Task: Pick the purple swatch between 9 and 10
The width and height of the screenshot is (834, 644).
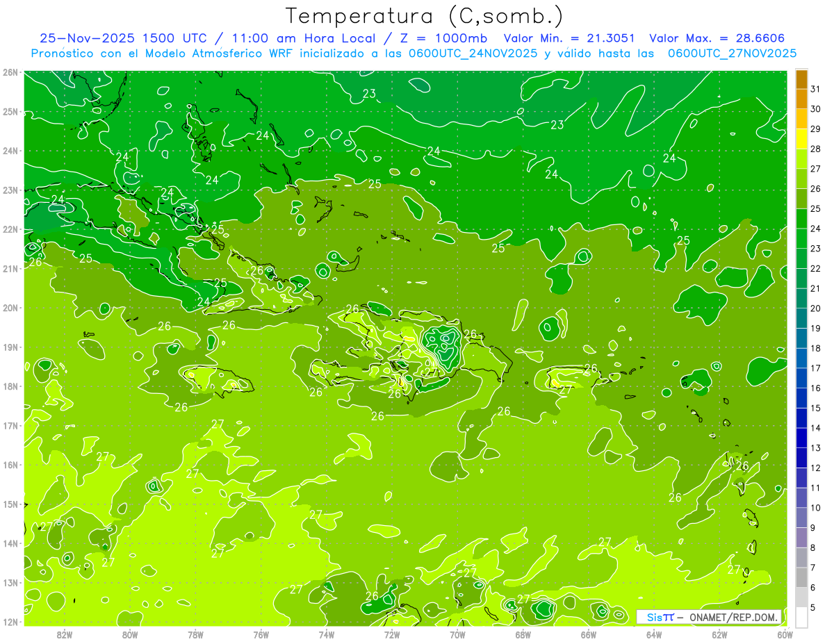Action: tap(801, 518)
